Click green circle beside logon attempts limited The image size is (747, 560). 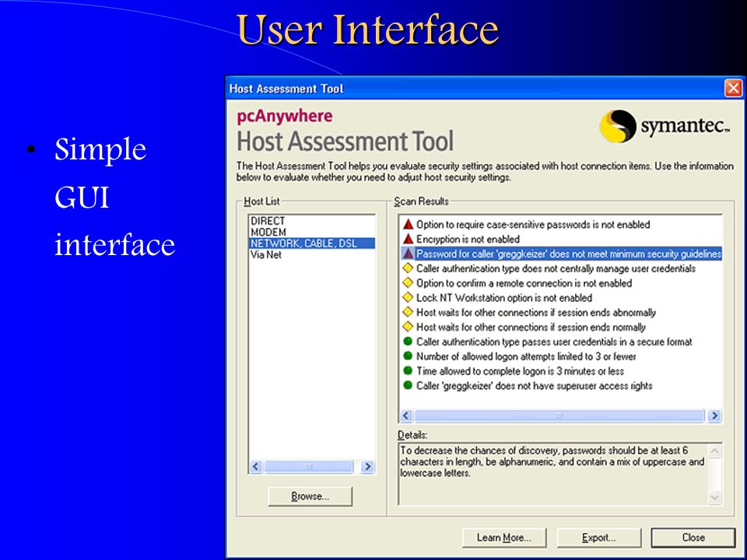pyautogui.click(x=408, y=356)
